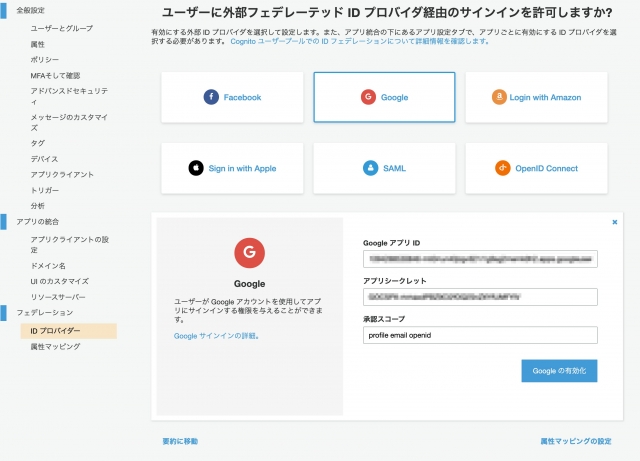Click the Apple logo icon

tap(196, 168)
